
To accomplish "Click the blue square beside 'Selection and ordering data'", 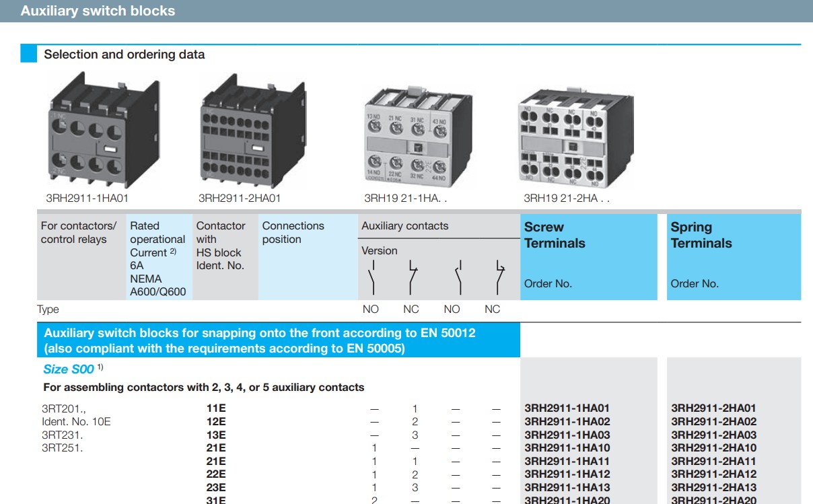I will pos(29,54).
